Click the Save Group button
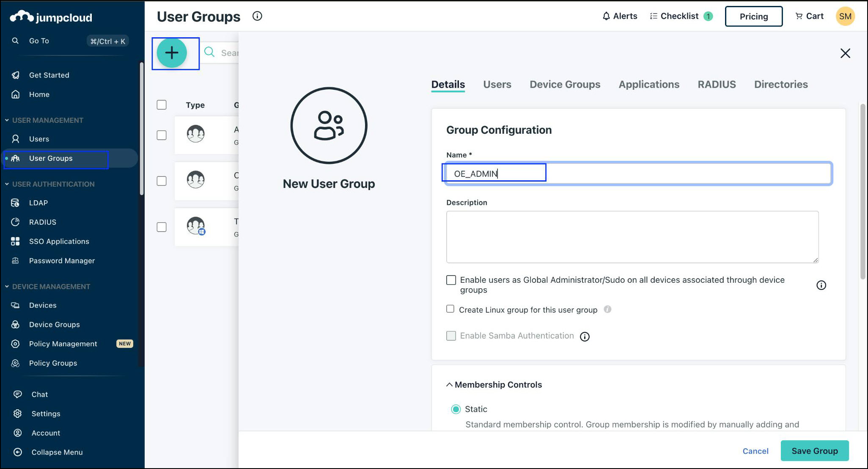Screen dimensions: 868x469 click(x=814, y=451)
